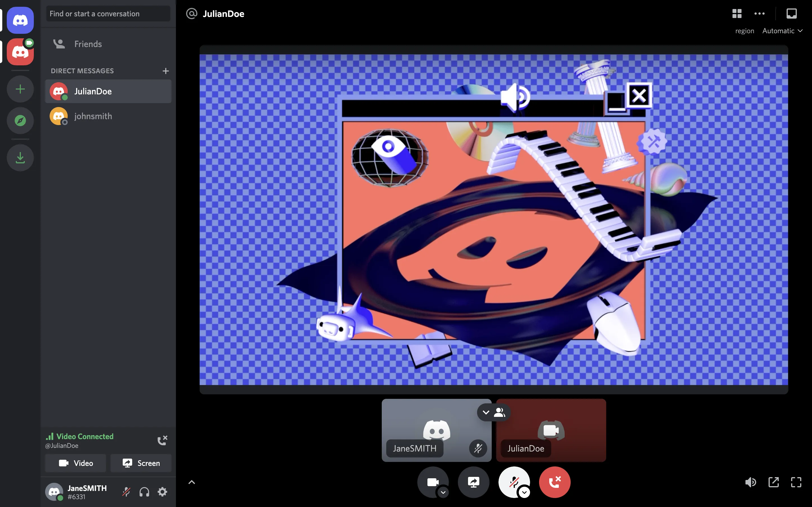Select johnsmith direct message
Viewport: 812px width, 507px height.
point(93,116)
